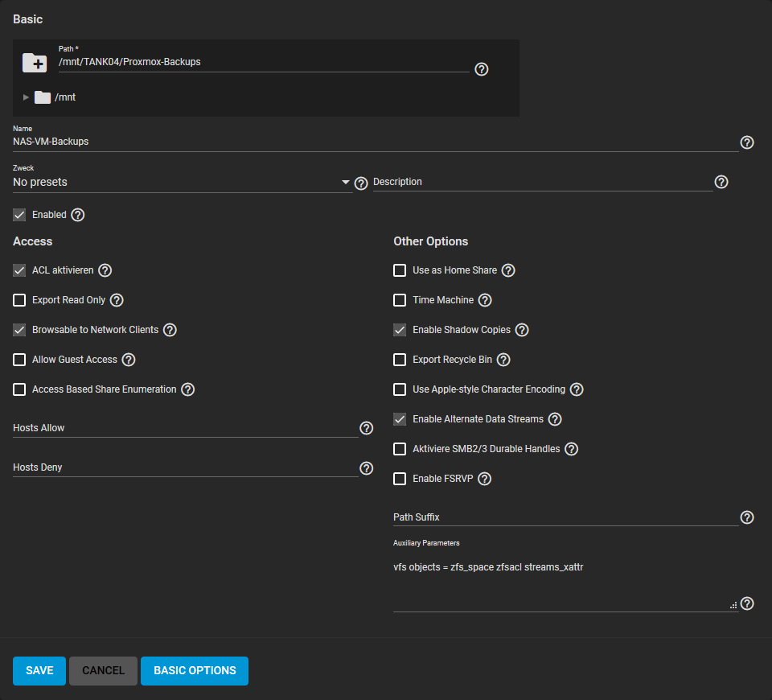Show help for Use as Home Share
The image size is (772, 700).
point(508,270)
